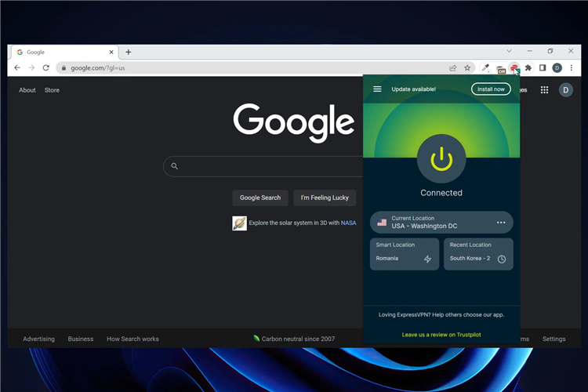
Task: Click the Google logo
Action: [x=294, y=122]
